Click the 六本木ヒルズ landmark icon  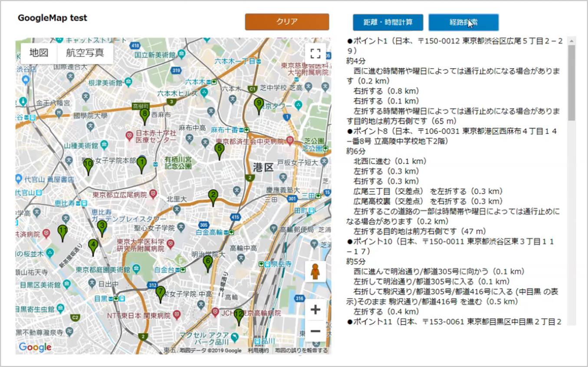point(204,93)
